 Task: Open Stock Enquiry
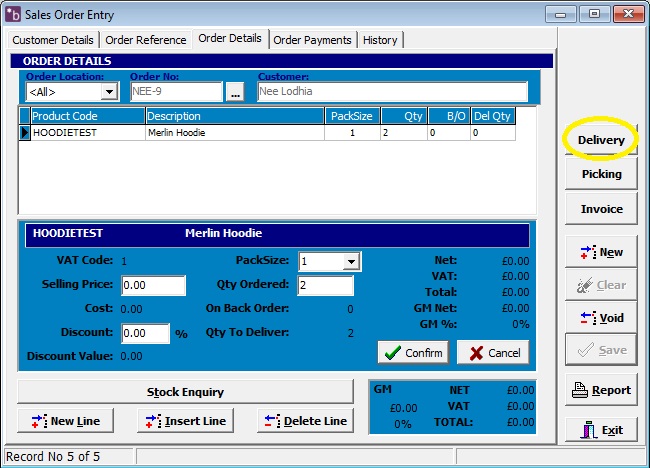tap(185, 392)
